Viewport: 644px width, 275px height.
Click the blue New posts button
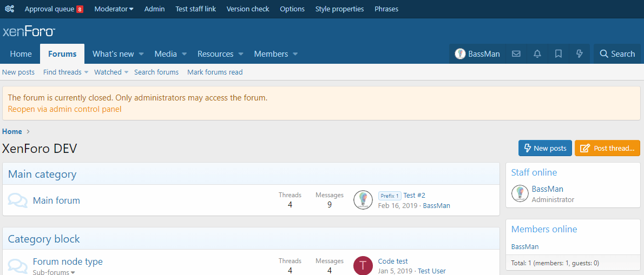tap(545, 148)
